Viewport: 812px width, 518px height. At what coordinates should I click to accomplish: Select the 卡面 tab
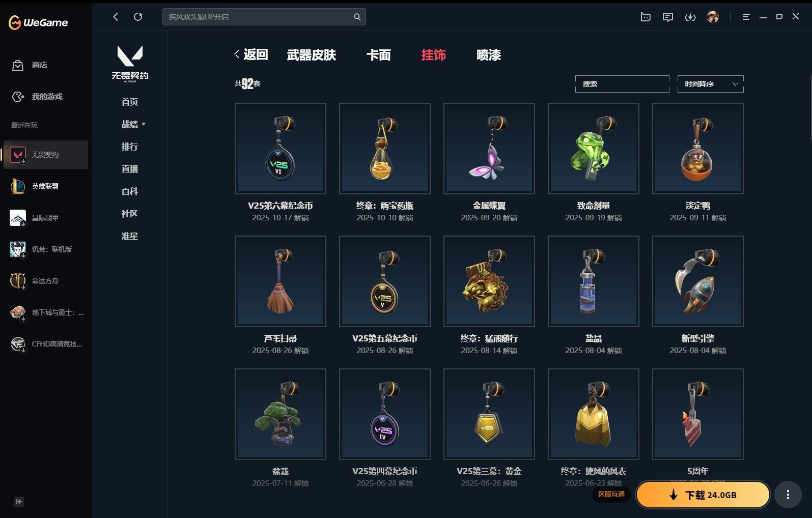379,55
